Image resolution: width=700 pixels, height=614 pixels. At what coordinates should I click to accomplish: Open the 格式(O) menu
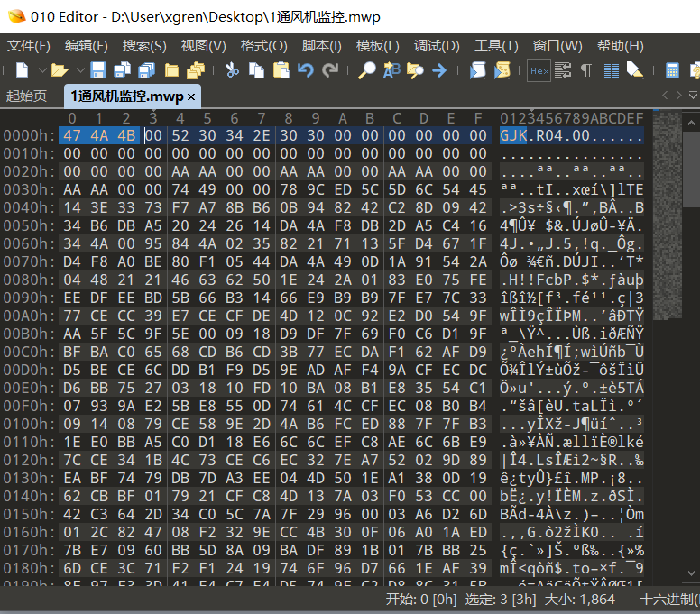[263, 45]
